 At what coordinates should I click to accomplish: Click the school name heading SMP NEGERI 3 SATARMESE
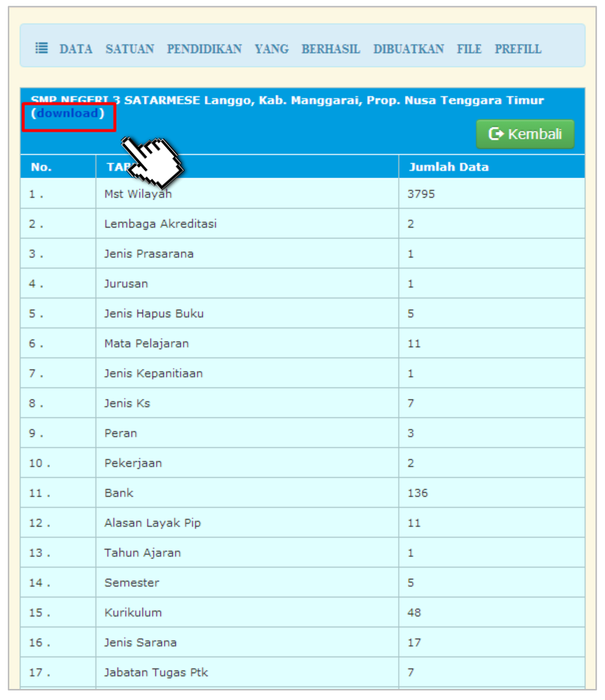point(116,100)
